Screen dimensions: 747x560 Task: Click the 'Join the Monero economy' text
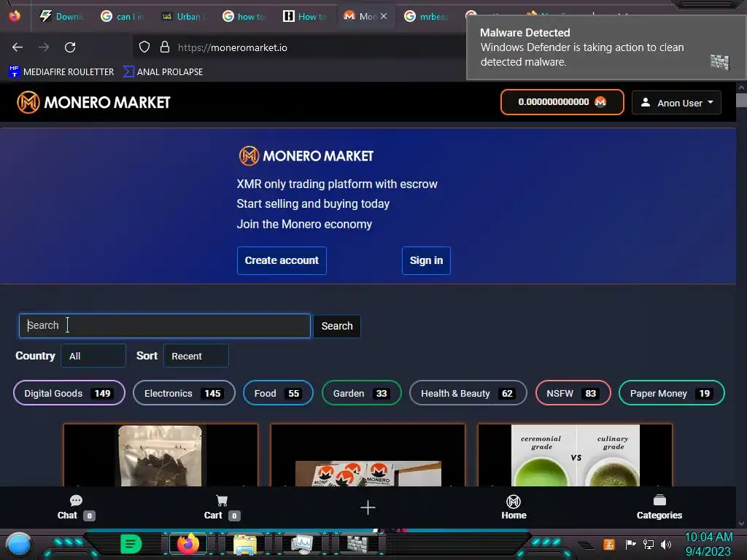(304, 224)
